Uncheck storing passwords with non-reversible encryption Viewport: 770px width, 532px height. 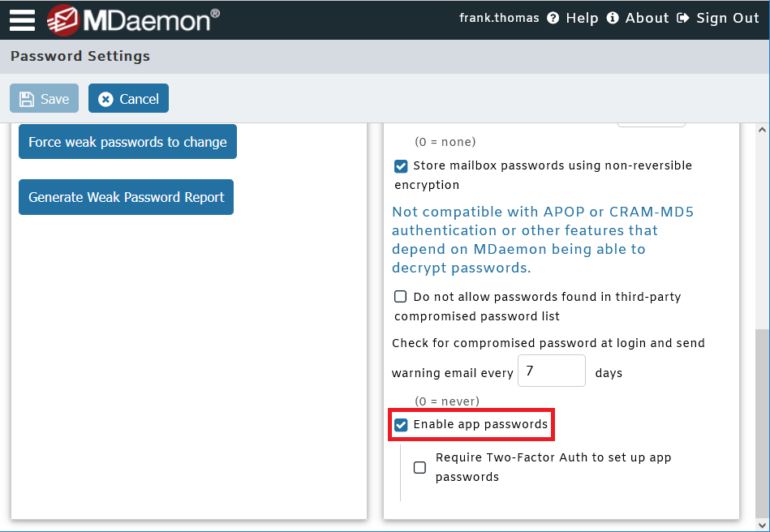pyautogui.click(x=401, y=165)
